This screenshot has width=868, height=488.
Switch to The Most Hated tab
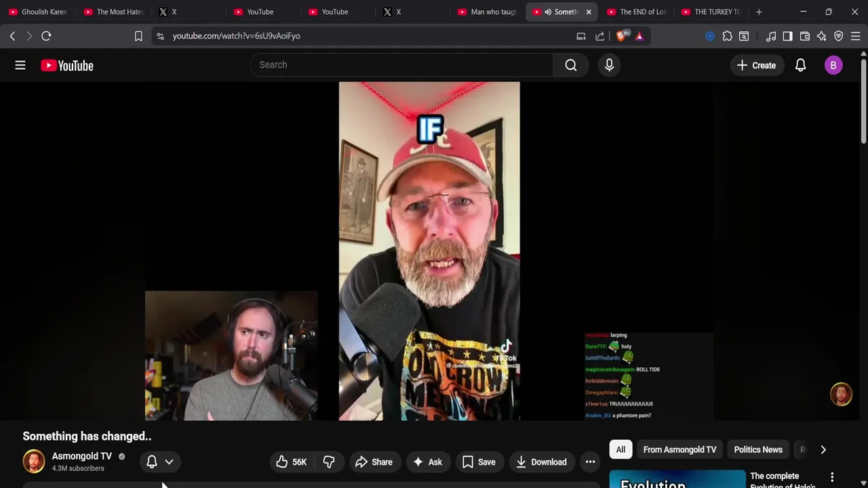click(x=114, y=12)
